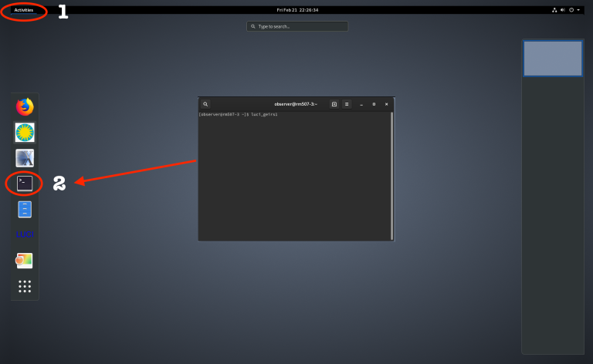Expand the system menu dropdown arrow
The height and width of the screenshot is (364, 593).
point(578,10)
